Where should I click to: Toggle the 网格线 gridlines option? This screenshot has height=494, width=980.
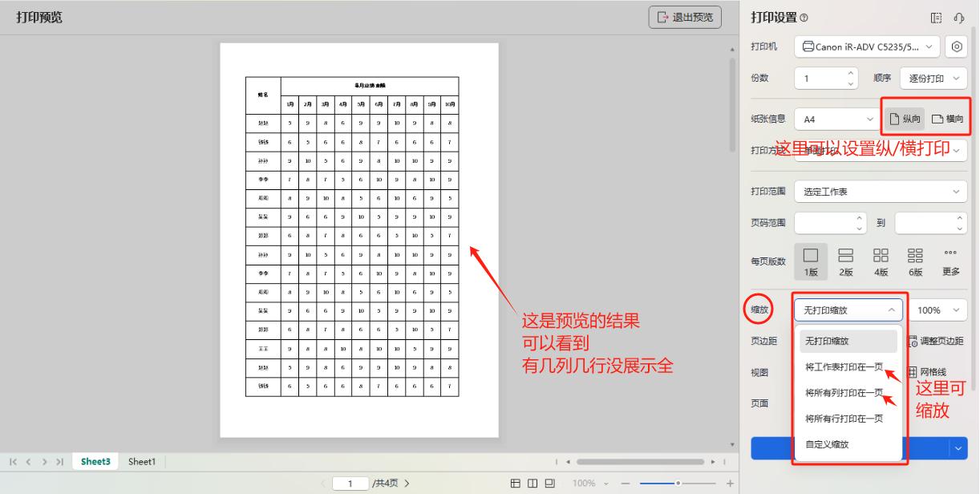[928, 372]
